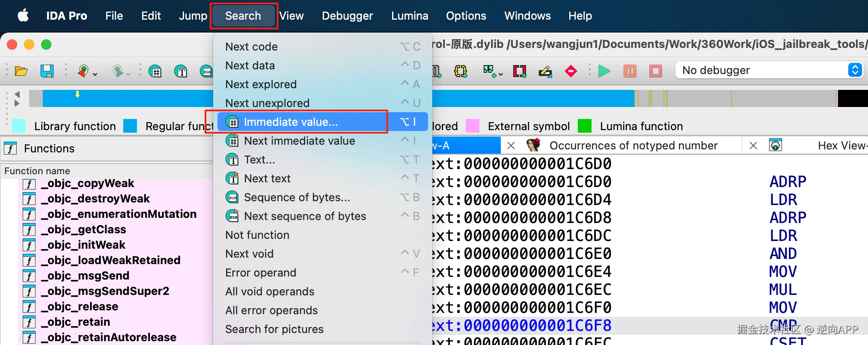Open the Options menu
The height and width of the screenshot is (345, 868).
466,16
